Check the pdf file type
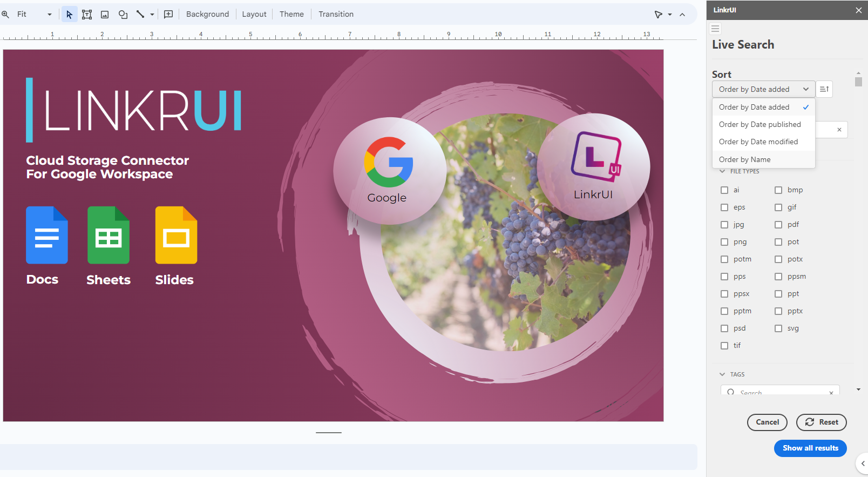Image resolution: width=868 pixels, height=477 pixels. [x=778, y=225]
